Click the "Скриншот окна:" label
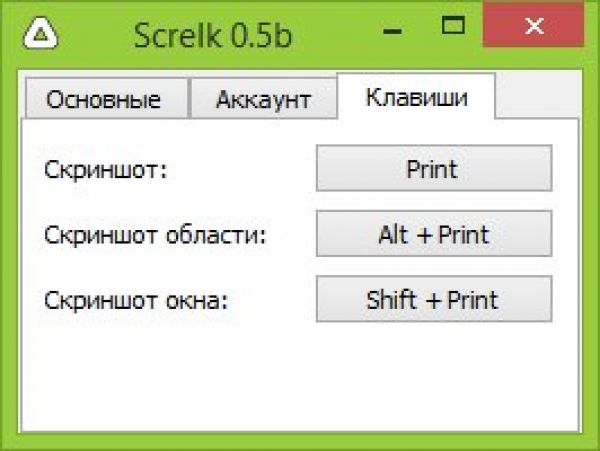Image resolution: width=600 pixels, height=451 pixels. [x=137, y=300]
